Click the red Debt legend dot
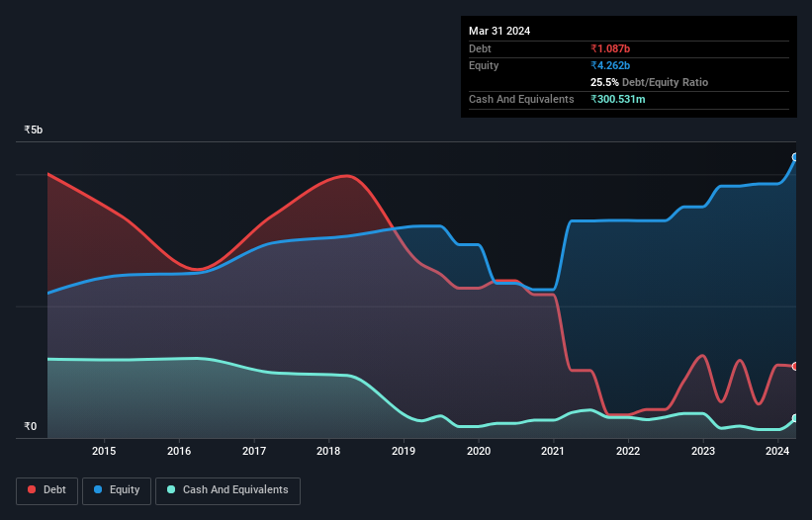The image size is (812, 520). point(32,489)
